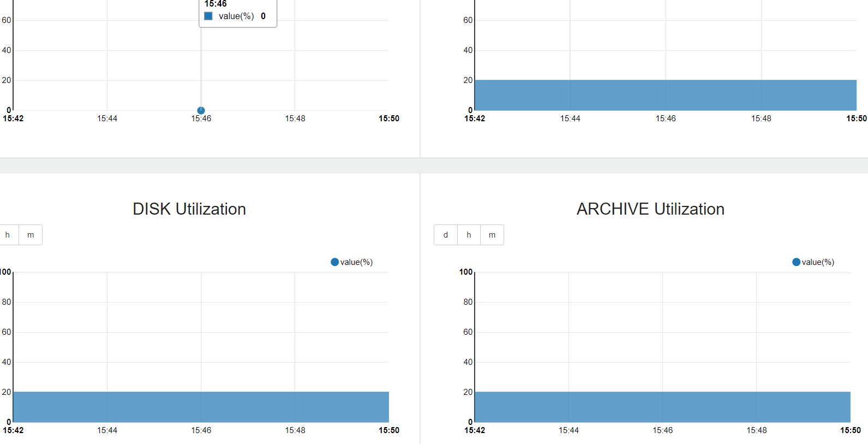This screenshot has height=444, width=868.
Task: Click the blue area of DISK Utilization chart
Action: coord(201,407)
